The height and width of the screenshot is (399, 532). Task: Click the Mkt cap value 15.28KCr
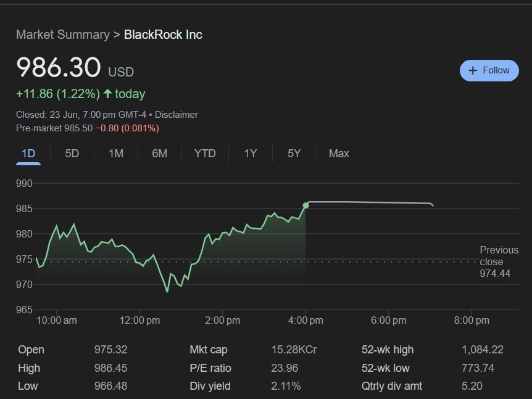click(x=294, y=350)
